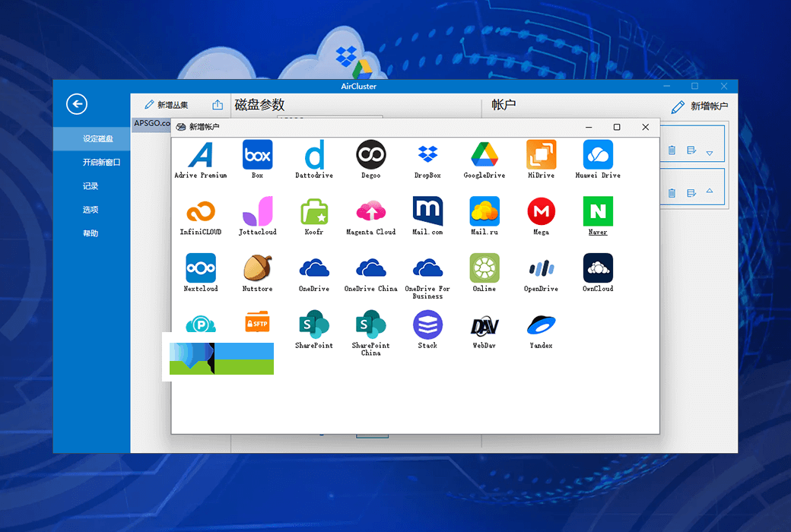
Task: Open the 帮助 sidebar entry
Action: tap(92, 233)
